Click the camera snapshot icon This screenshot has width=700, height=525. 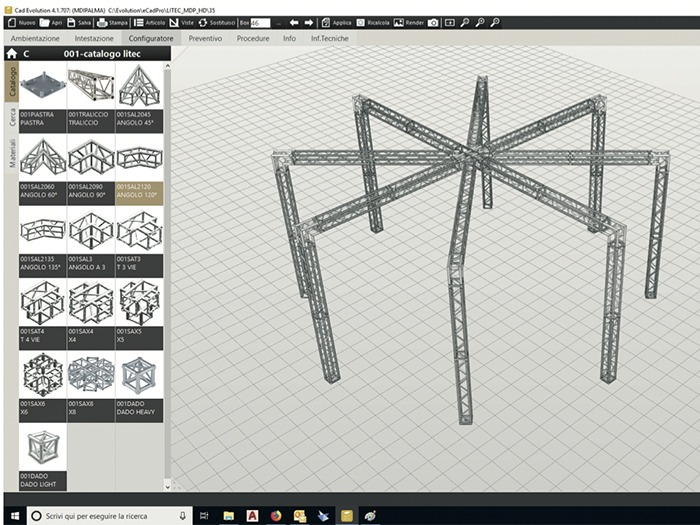(433, 22)
